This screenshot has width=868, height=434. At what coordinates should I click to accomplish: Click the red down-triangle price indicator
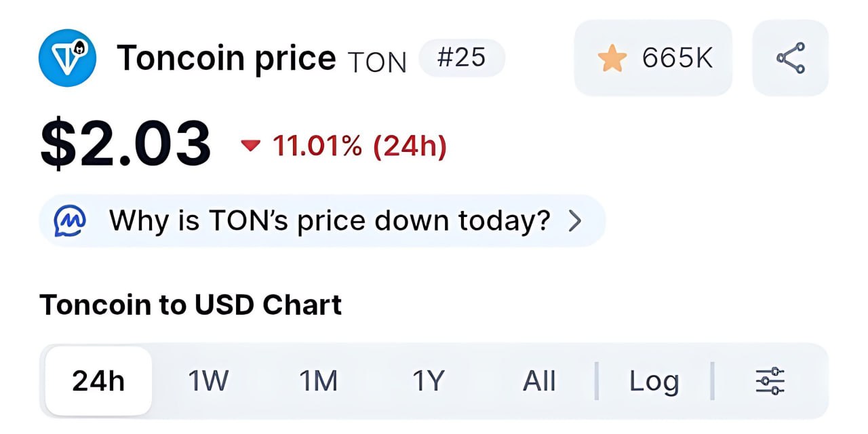coord(251,145)
